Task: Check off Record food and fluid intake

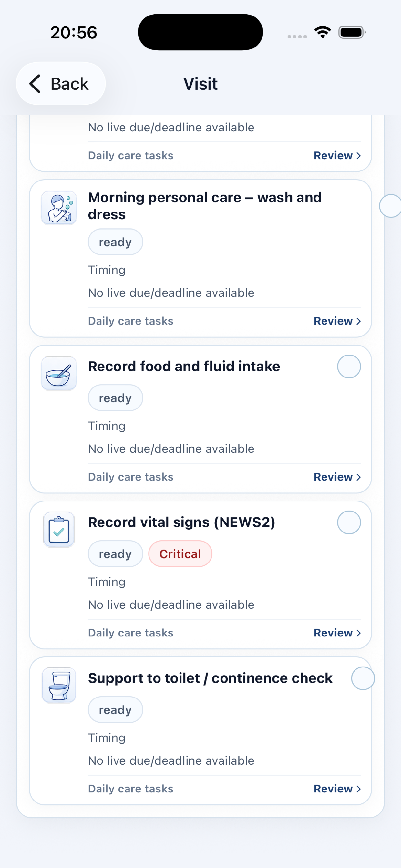Action: (349, 367)
